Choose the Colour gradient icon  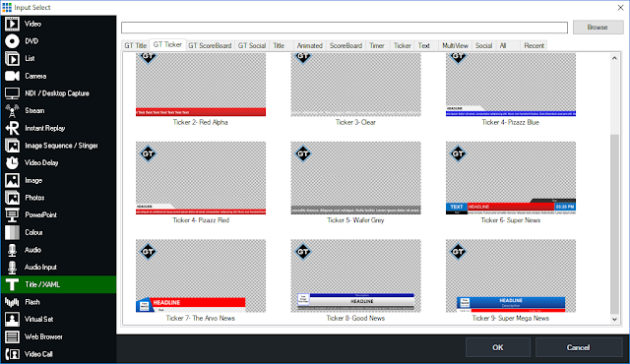pyautogui.click(x=12, y=232)
